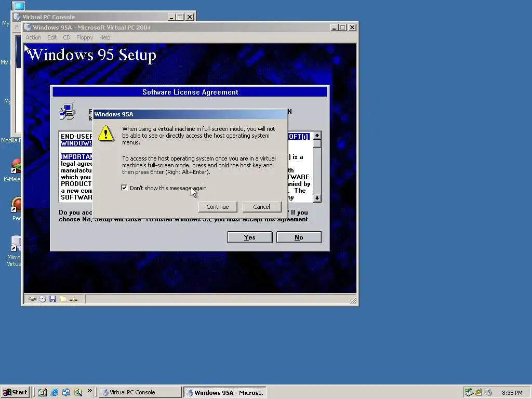The height and width of the screenshot is (399, 532).
Task: Click Yes to accept the license agreement
Action: 250,237
